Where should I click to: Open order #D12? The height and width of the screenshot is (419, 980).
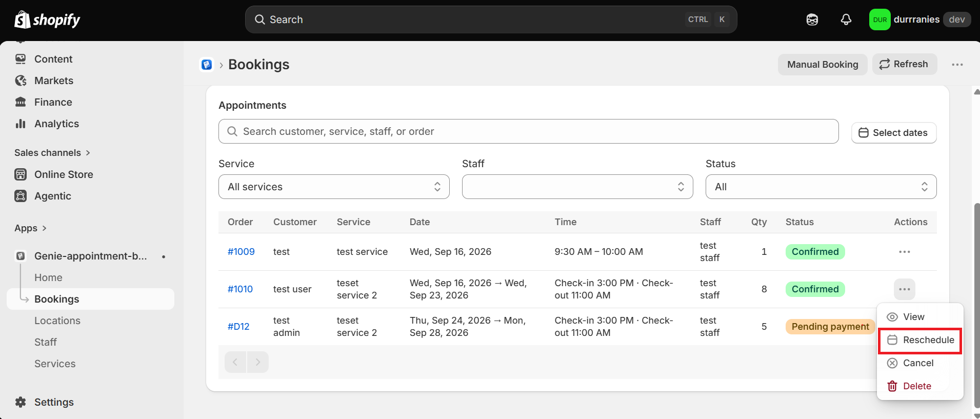pyautogui.click(x=238, y=327)
